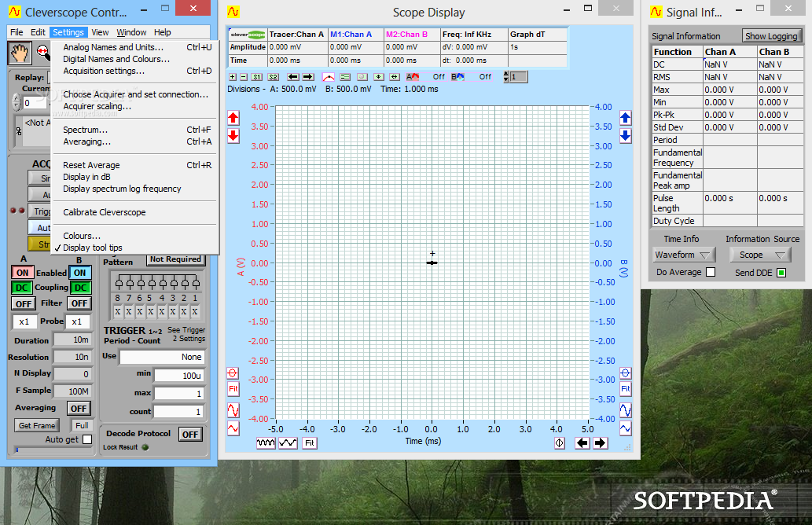Click the right arrow in top scope toolbar
Viewport: 812px width, 525px height.
pos(308,76)
